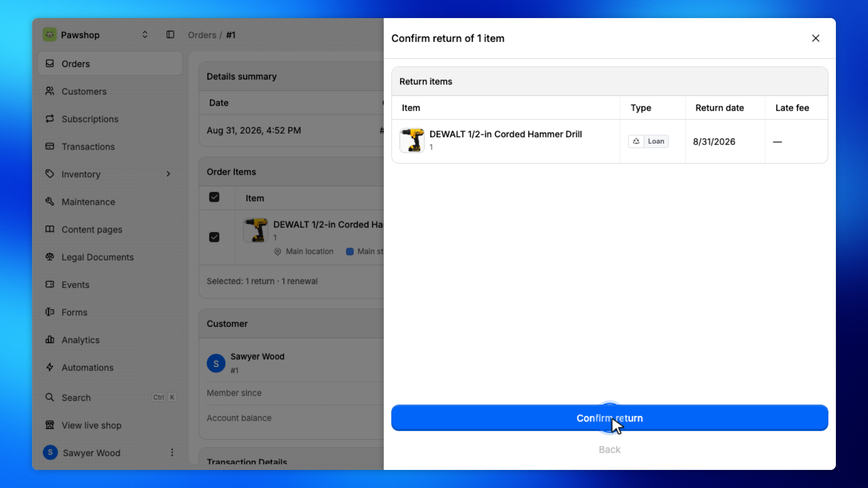Viewport: 868px width, 488px height.
Task: Click the Pawshop logo icon
Action: 50,35
